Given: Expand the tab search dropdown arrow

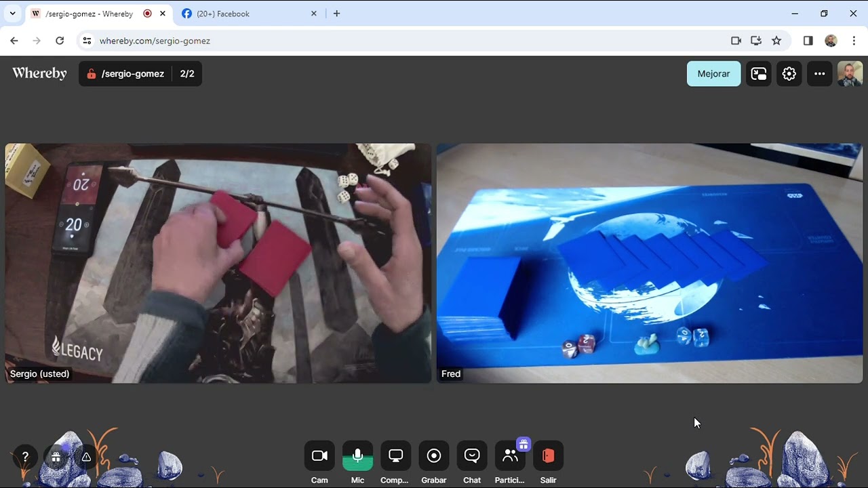Looking at the screenshot, I should (x=12, y=14).
